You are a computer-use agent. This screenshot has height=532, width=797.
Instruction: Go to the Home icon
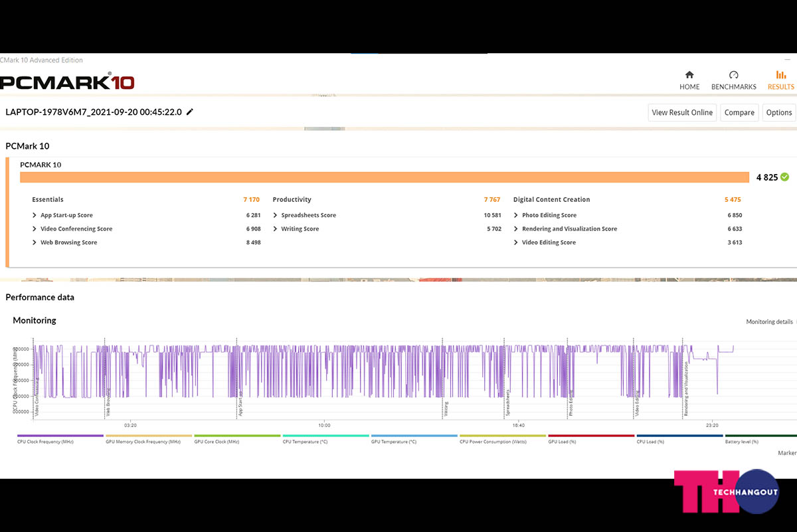(x=689, y=75)
